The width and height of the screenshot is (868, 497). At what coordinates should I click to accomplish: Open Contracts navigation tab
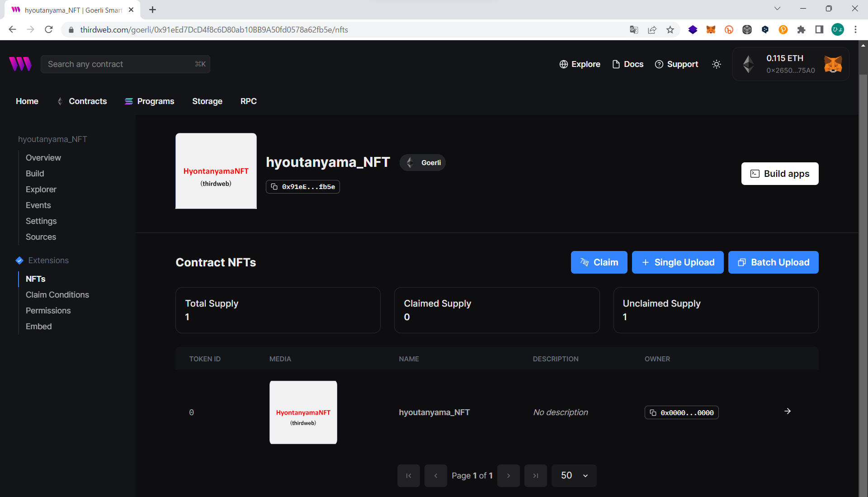pos(88,101)
